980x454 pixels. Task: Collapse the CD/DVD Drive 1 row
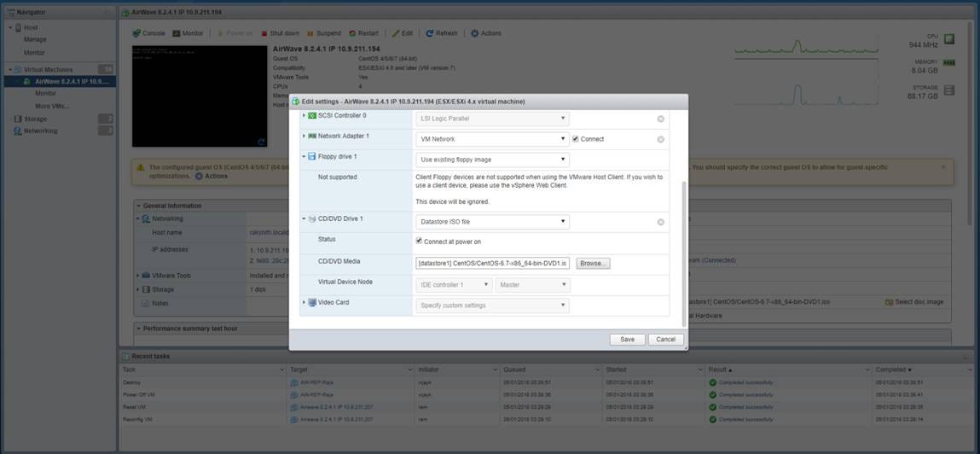coord(304,218)
